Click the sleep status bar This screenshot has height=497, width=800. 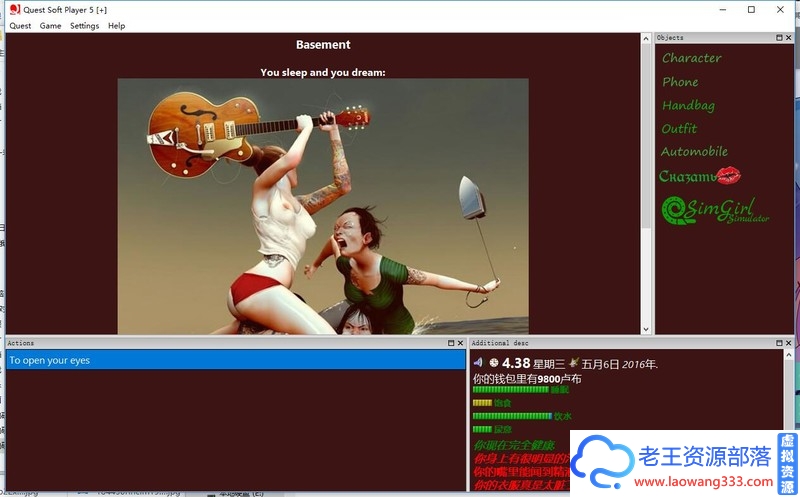pos(511,389)
